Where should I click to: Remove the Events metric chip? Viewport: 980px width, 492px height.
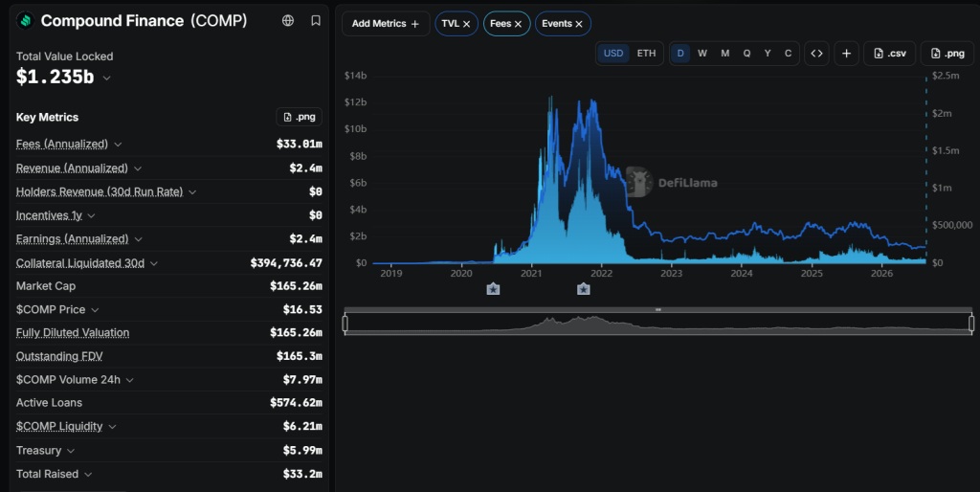(579, 24)
